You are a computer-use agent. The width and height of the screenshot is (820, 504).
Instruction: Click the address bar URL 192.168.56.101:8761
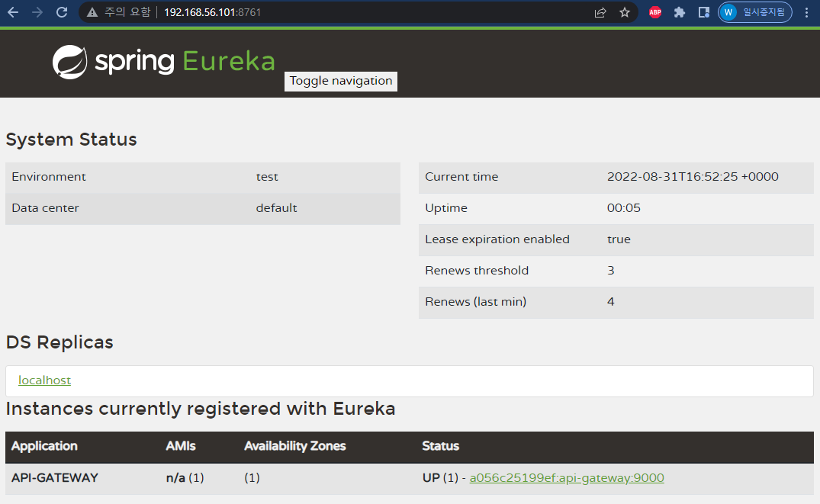point(212,12)
